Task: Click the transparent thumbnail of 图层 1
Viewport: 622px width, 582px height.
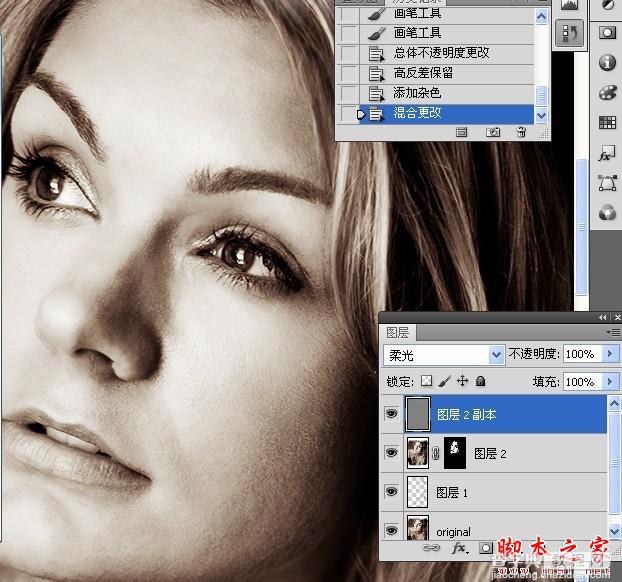Action: [418, 492]
